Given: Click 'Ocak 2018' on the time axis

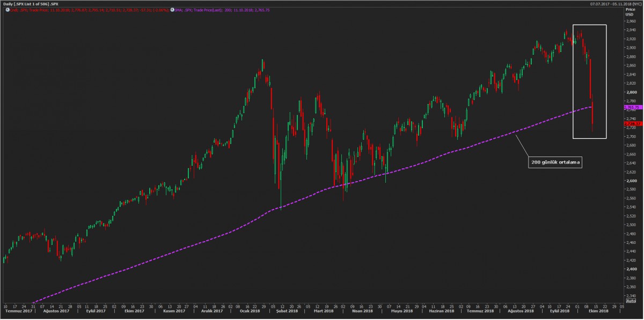Looking at the screenshot, I should [x=250, y=311].
